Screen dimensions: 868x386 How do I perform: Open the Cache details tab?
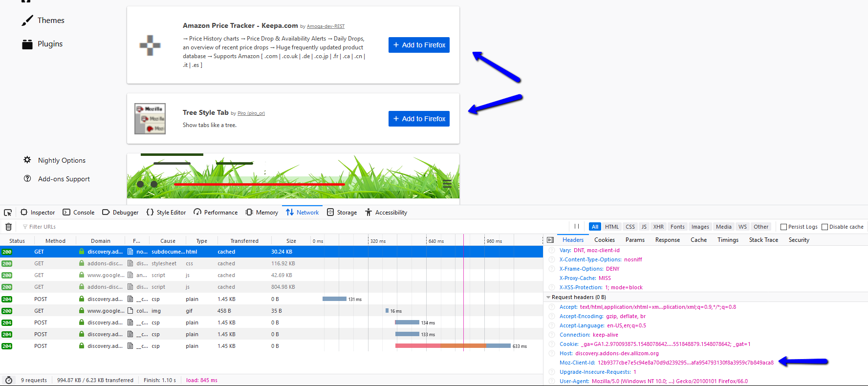point(699,240)
